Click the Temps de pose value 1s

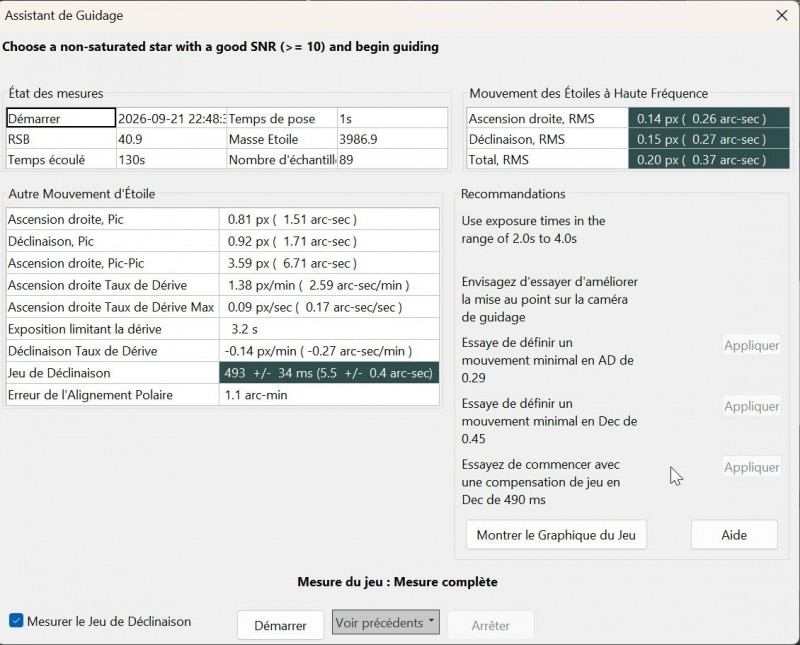click(392, 118)
